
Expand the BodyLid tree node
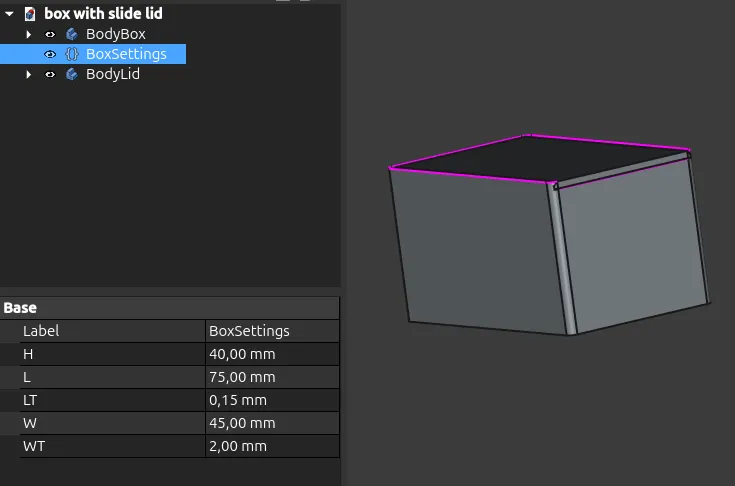(29, 74)
